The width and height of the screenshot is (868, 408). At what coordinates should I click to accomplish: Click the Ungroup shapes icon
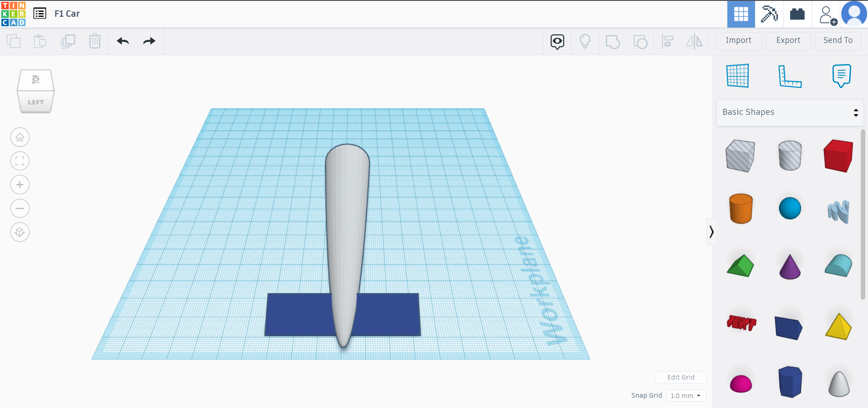pyautogui.click(x=640, y=42)
